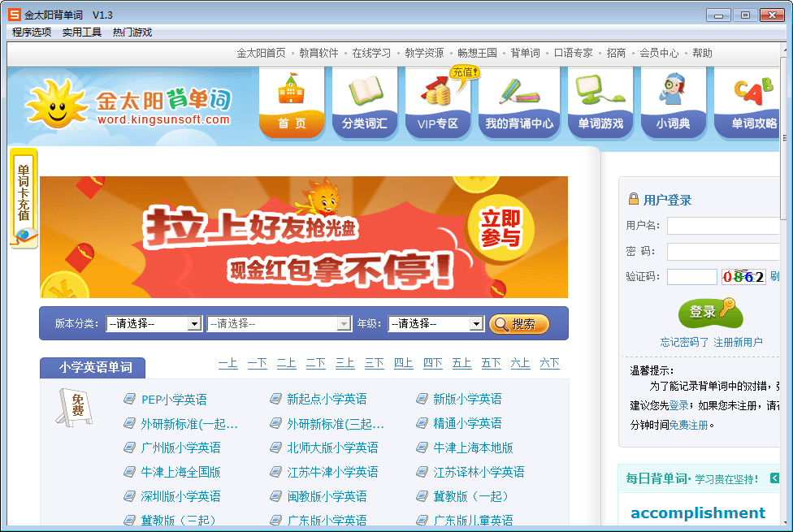Click the book icon beside 江苏牛津小学英语
Image resolution: width=793 pixels, height=532 pixels.
click(x=275, y=472)
